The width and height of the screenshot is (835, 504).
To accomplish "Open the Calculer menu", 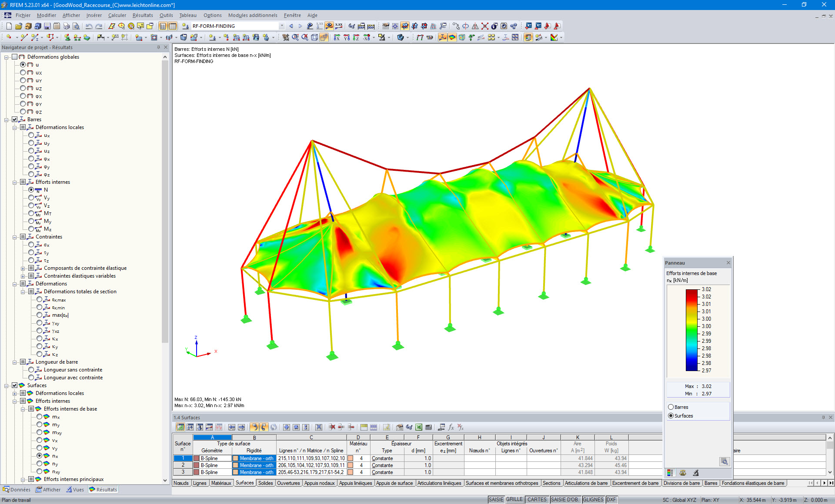I will tap(117, 15).
